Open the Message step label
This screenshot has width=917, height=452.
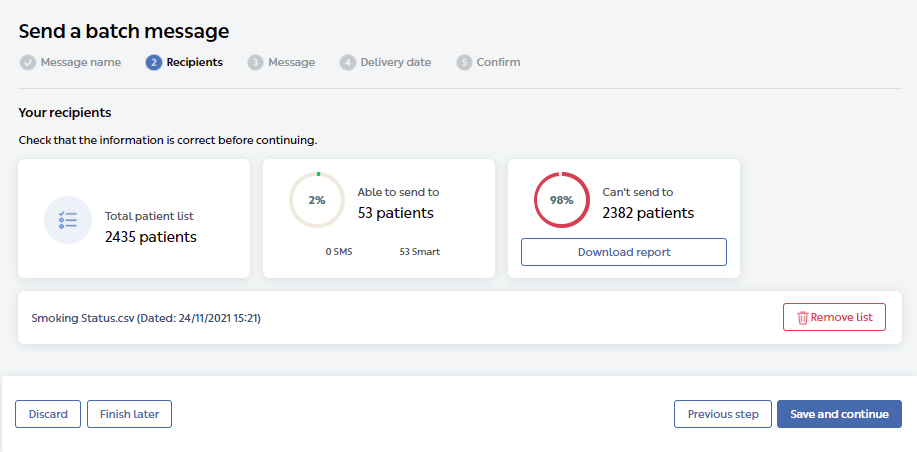(x=291, y=62)
